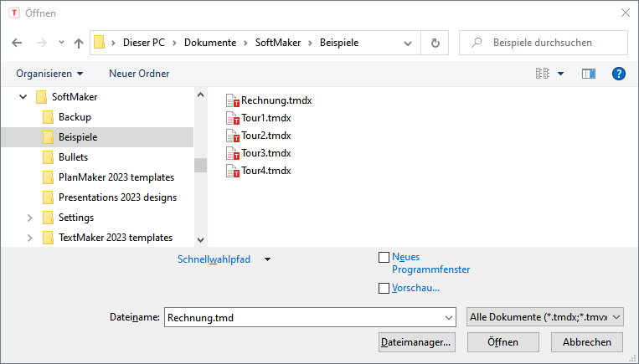Image resolution: width=639 pixels, height=364 pixels.
Task: Select the file name Rechnung.tmdx
Action: [x=276, y=100]
